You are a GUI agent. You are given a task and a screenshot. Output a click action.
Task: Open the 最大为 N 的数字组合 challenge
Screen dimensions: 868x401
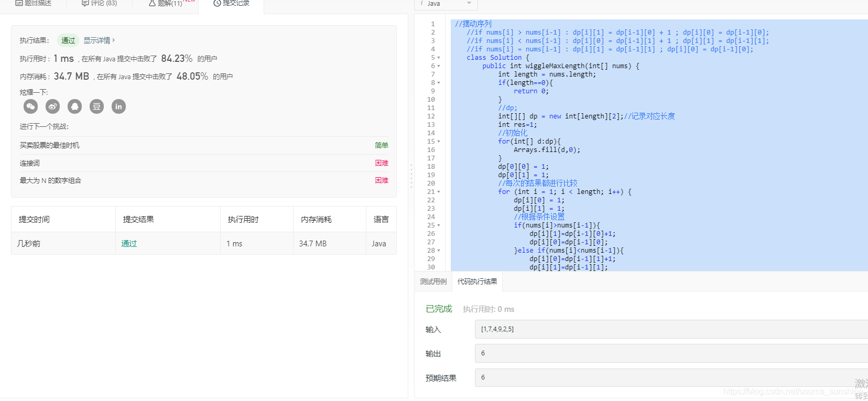tap(50, 180)
